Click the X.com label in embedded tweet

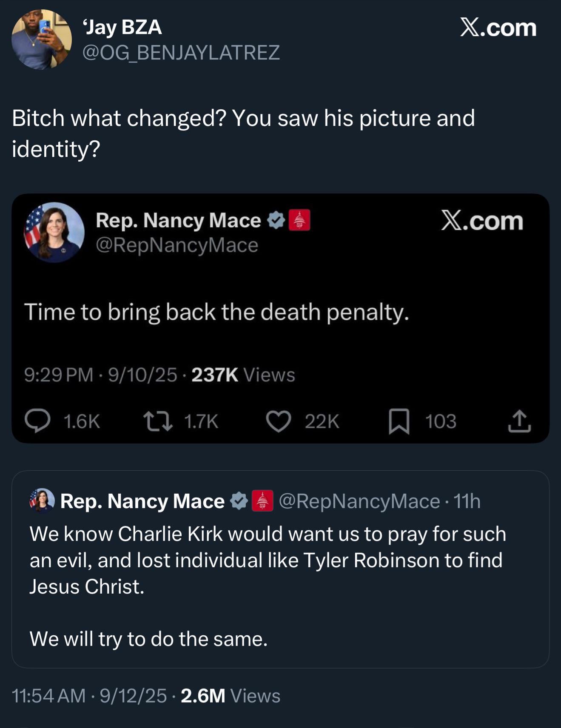pyautogui.click(x=482, y=221)
